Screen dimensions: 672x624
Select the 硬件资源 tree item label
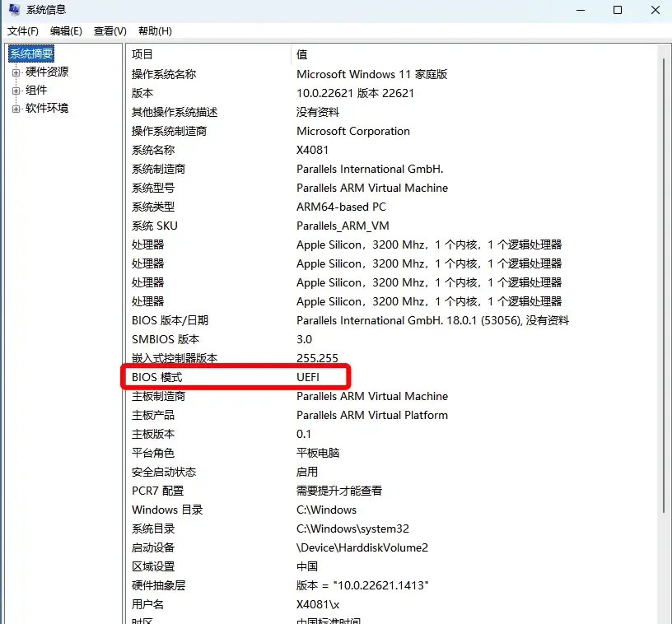click(x=47, y=72)
